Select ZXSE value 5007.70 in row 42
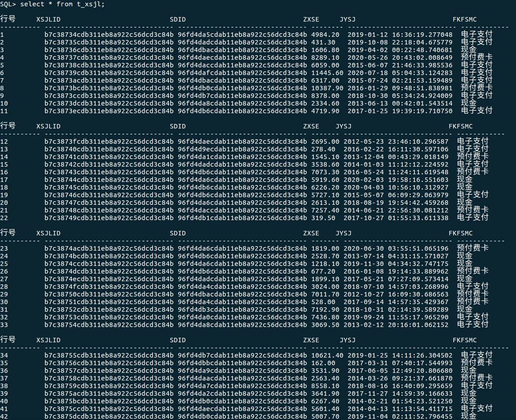This screenshot has height=420, width=516. coord(325,416)
